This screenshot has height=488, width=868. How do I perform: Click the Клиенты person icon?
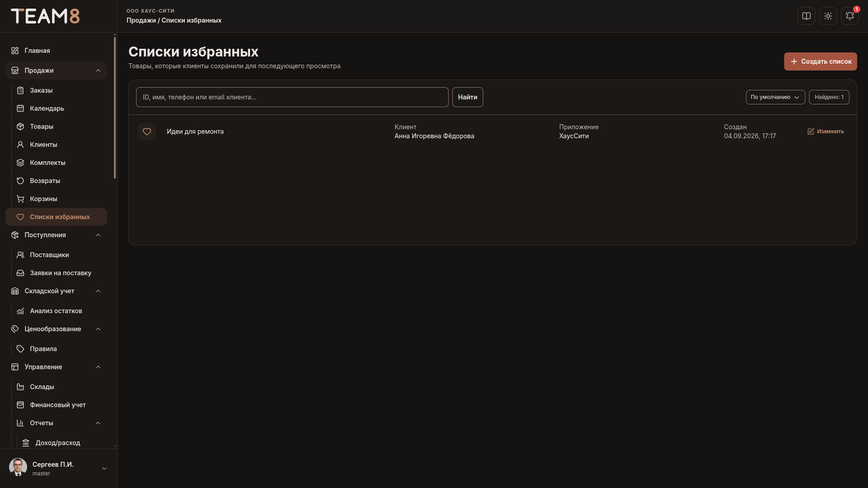pos(20,145)
